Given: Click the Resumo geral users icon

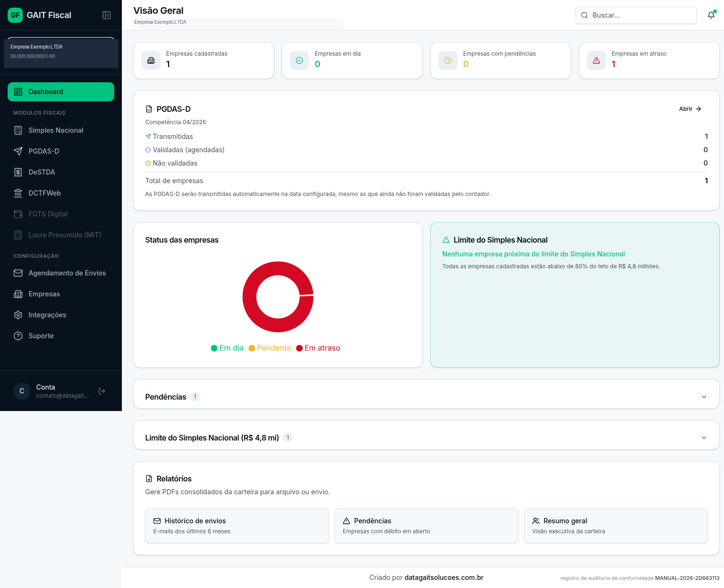Looking at the screenshot, I should coord(536,521).
